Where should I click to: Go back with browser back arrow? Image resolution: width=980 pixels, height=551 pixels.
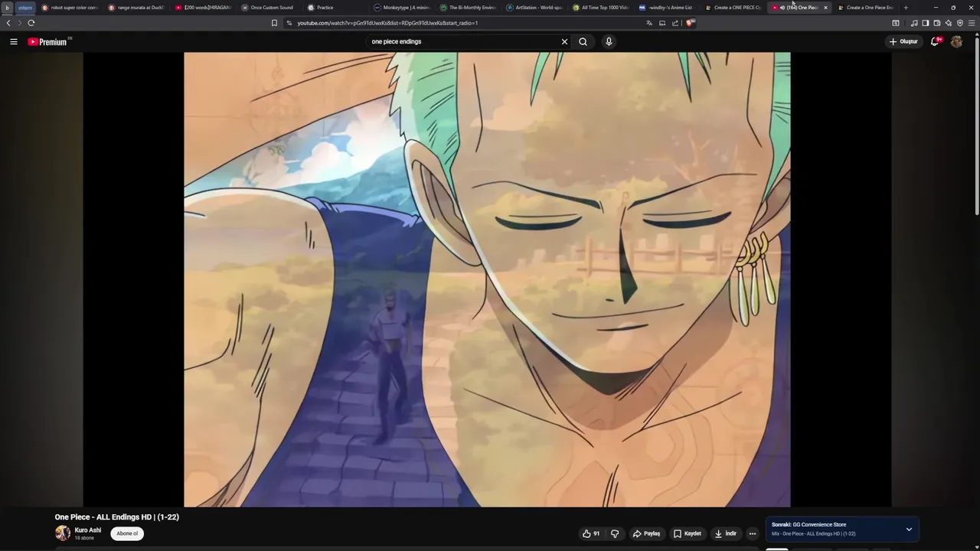pos(8,23)
